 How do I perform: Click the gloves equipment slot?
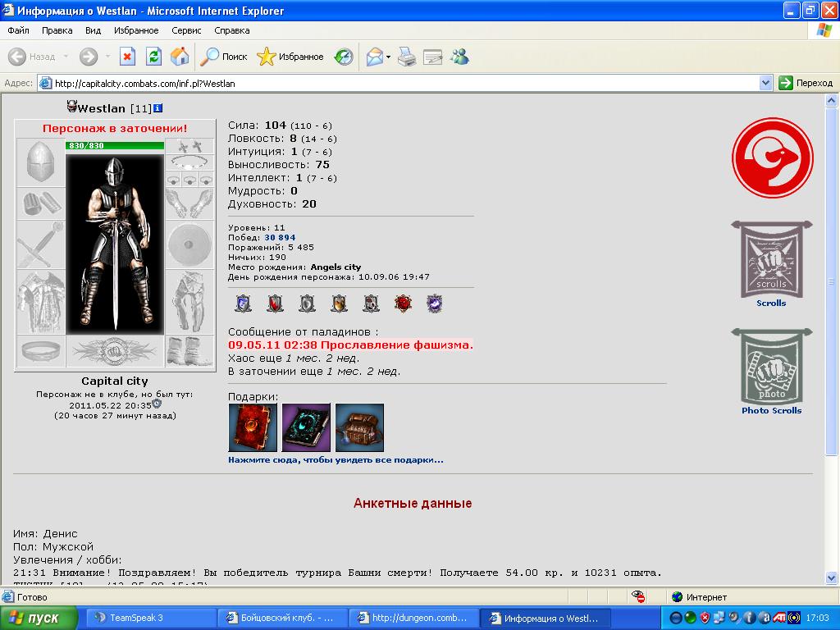(190, 203)
